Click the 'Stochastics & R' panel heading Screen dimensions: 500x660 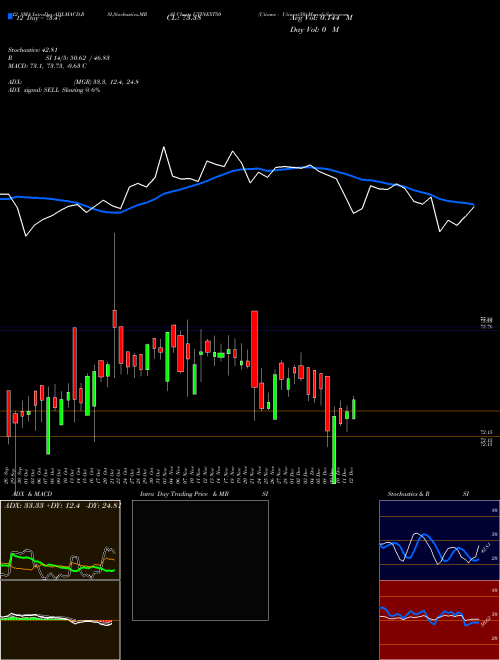[408, 494]
